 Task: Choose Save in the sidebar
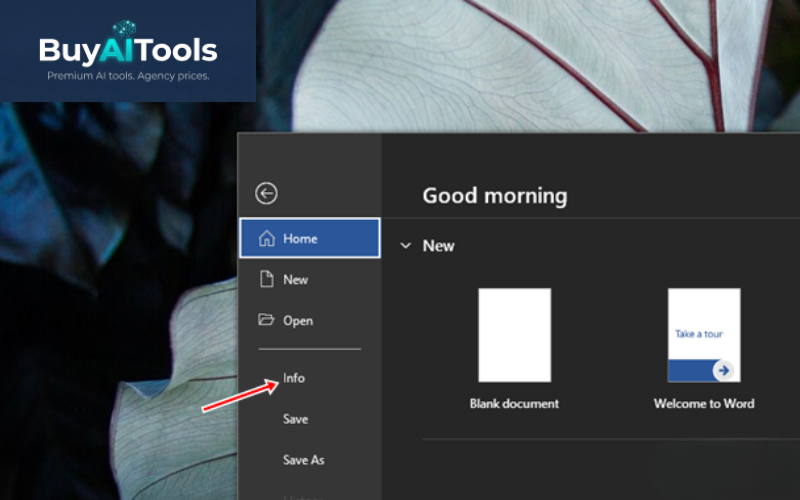[x=295, y=419]
